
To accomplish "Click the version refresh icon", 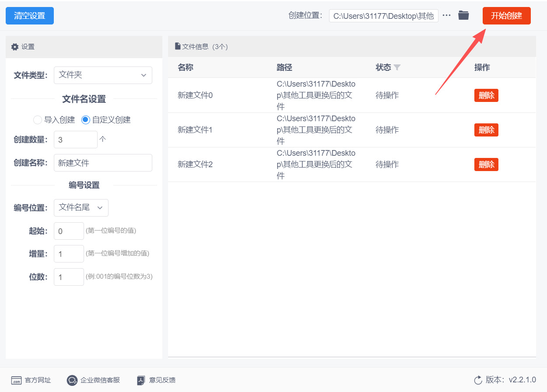I will click(x=478, y=380).
